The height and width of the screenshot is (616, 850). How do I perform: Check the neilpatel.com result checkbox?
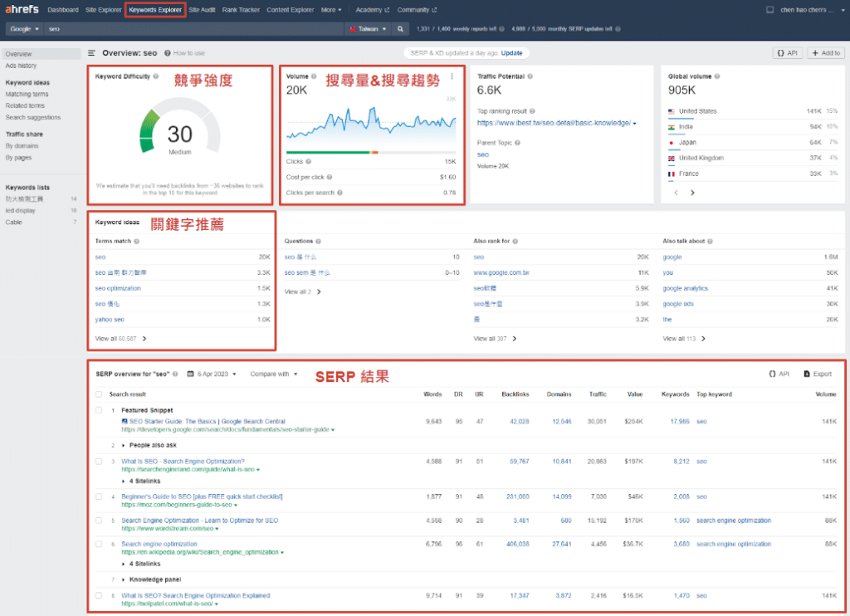coord(99,595)
